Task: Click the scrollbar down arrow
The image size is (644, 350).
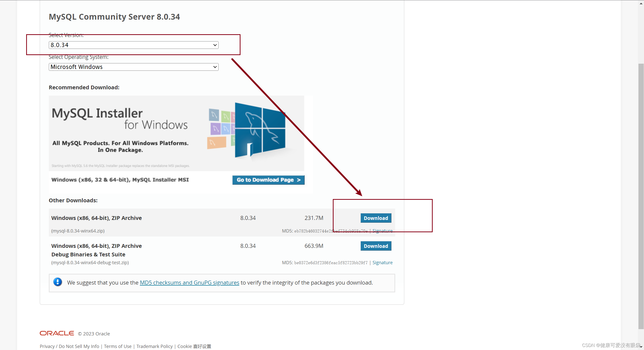Action: coord(641,347)
